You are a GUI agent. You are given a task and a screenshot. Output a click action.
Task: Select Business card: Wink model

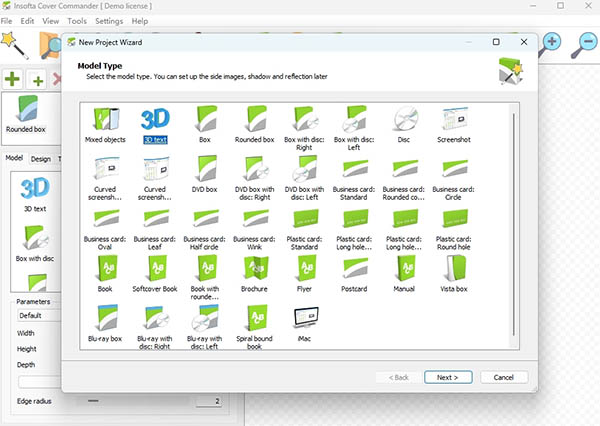coord(254,228)
